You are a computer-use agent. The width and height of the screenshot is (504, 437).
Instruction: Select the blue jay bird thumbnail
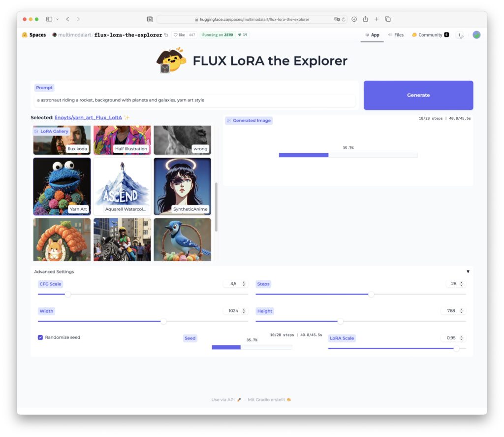click(183, 239)
